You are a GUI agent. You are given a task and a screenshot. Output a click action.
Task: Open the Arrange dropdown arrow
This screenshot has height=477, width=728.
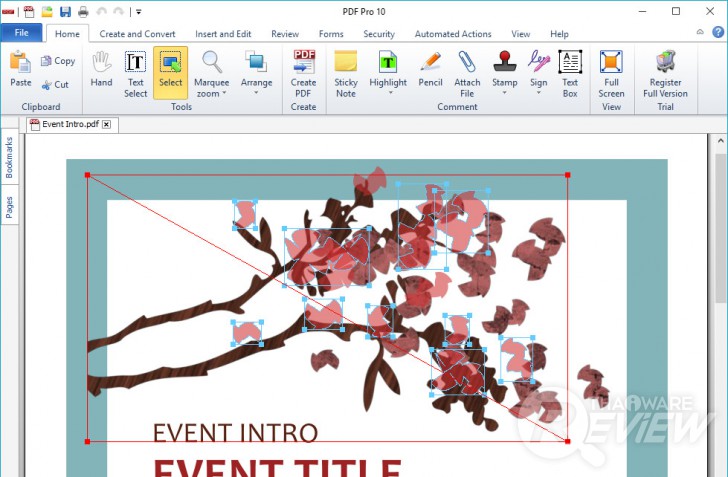[256, 93]
